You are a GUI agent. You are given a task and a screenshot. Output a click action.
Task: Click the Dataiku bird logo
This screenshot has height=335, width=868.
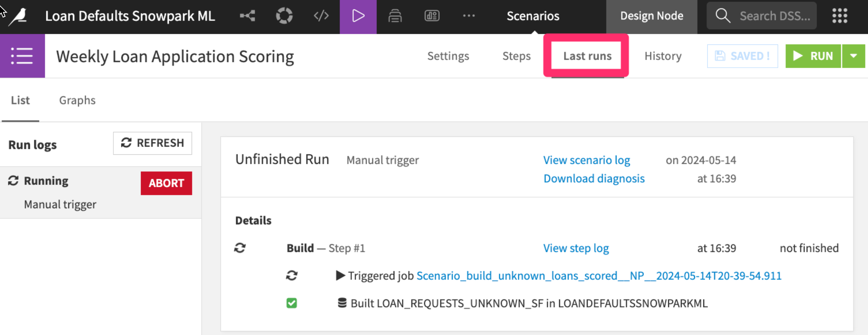tap(18, 16)
